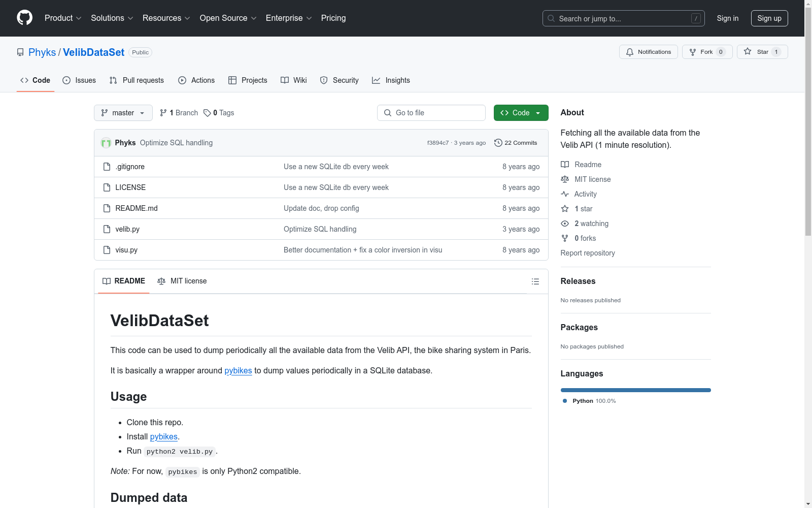This screenshot has height=508, width=812.
Task: Open the VelibDataSet repository link
Action: (x=93, y=52)
